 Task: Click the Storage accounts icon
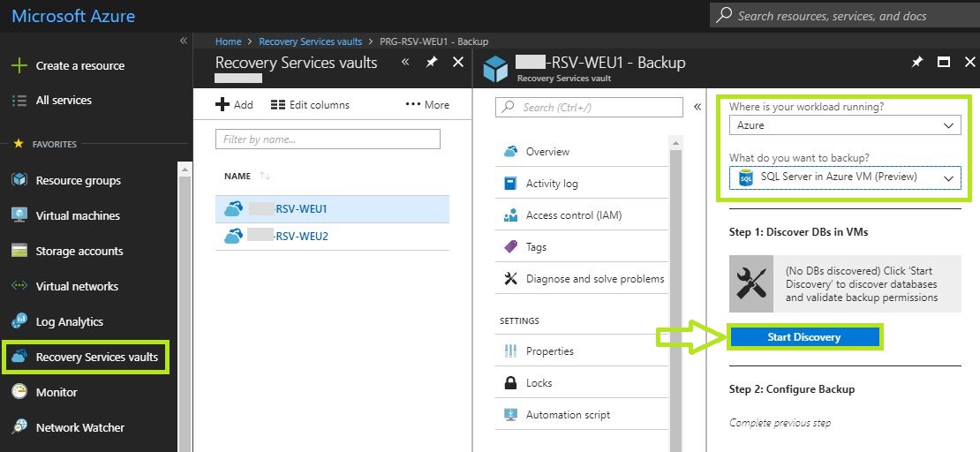point(20,251)
